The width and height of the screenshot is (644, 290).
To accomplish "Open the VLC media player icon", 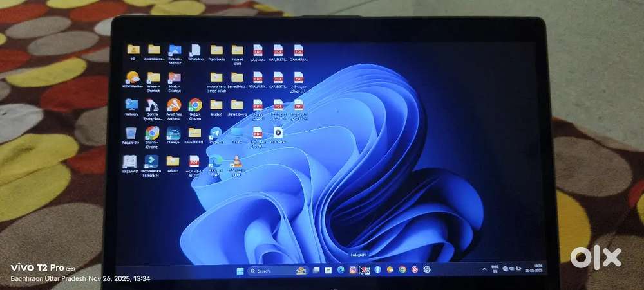I will pos(236,161).
